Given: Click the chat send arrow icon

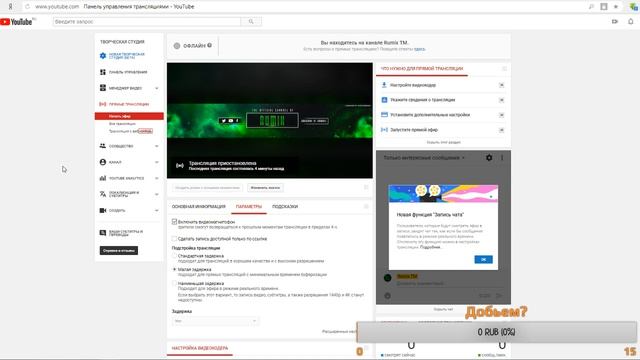Looking at the screenshot, I should [499, 296].
